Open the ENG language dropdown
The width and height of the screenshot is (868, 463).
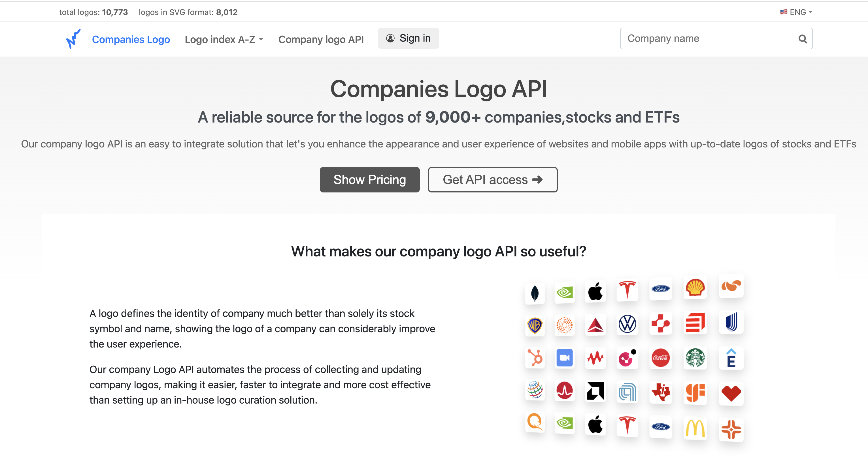(797, 12)
